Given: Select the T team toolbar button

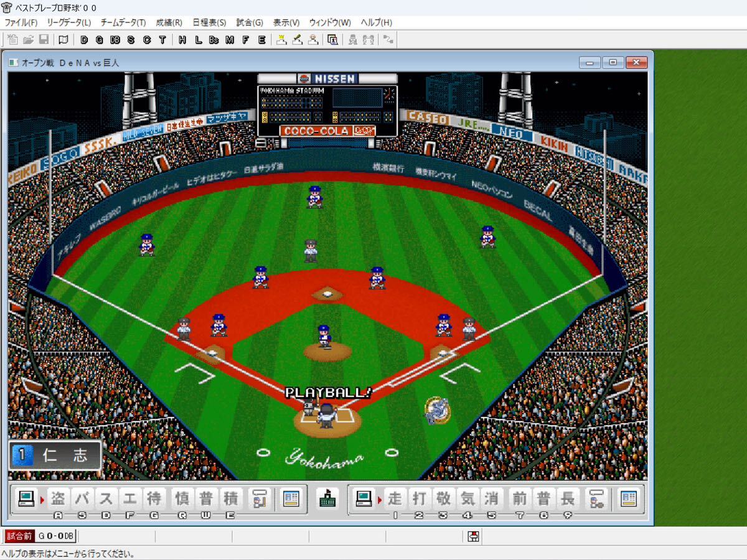Looking at the screenshot, I should (x=162, y=39).
